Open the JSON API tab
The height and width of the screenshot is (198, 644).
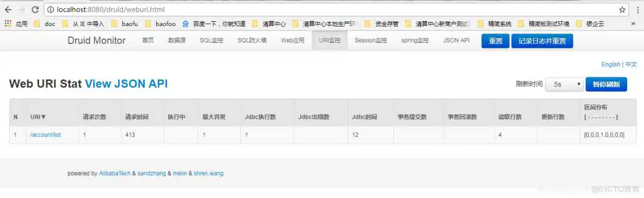tap(456, 41)
